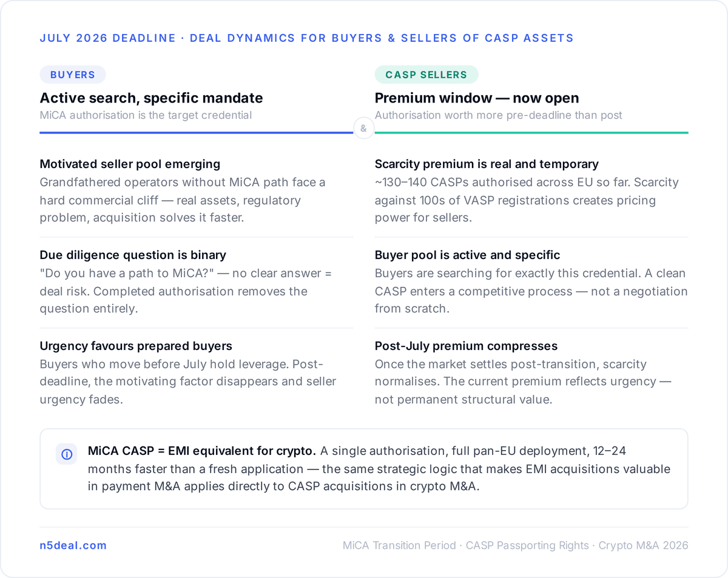Open the n5deal.com link
The height and width of the screenshot is (578, 728).
73,545
